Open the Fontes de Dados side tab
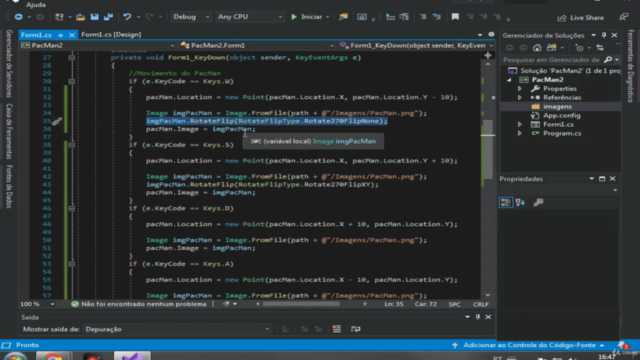Viewport: 640px width, 360px height. pos(9,187)
